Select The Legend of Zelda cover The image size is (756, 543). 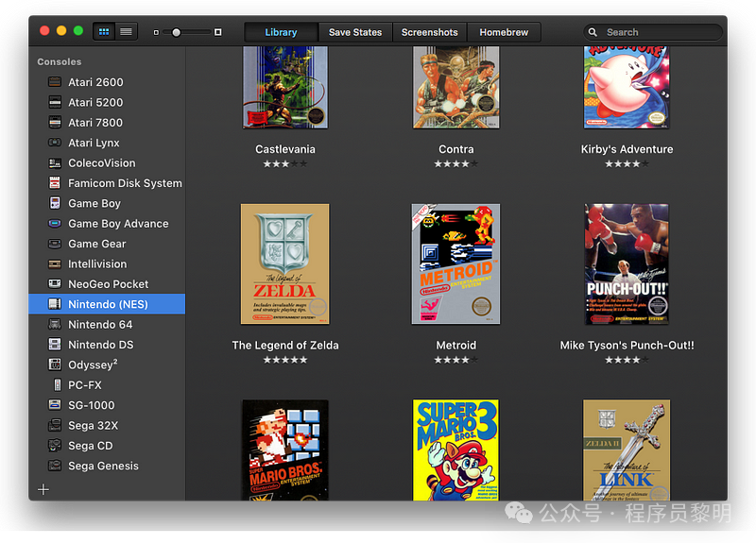285,264
